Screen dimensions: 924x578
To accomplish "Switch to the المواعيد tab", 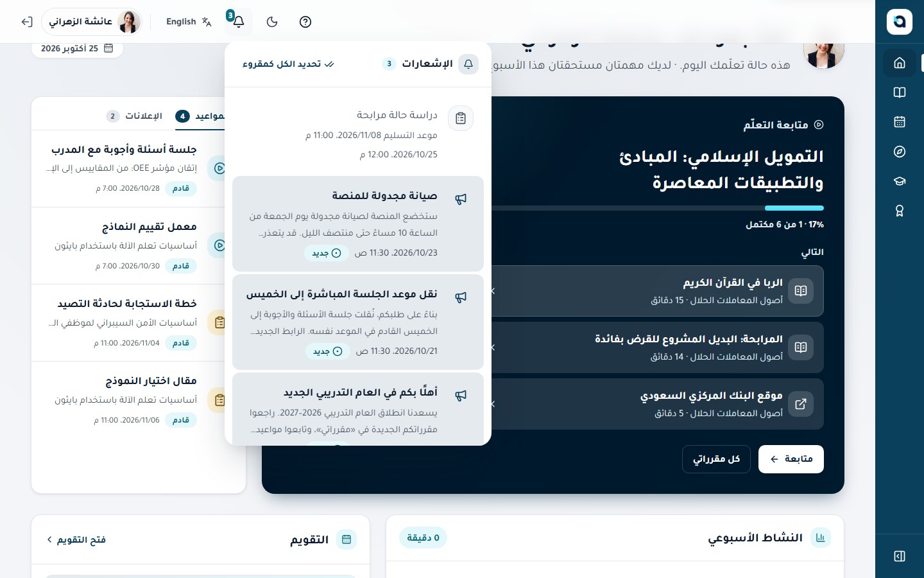I will pos(200,116).
